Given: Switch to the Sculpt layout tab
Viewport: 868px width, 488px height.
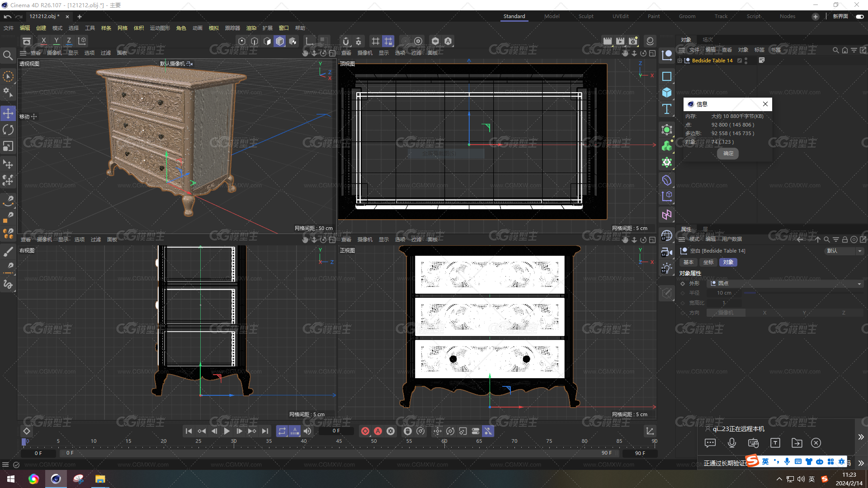Looking at the screenshot, I should pyautogui.click(x=586, y=16).
